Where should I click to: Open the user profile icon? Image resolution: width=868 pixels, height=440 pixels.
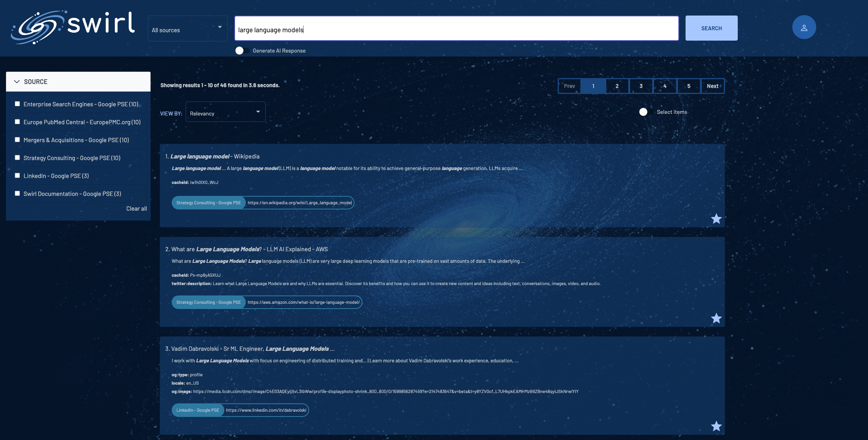click(x=804, y=27)
